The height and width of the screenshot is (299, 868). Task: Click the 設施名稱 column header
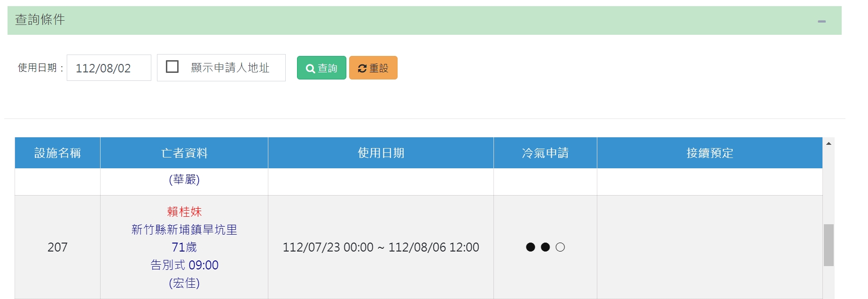(x=57, y=153)
